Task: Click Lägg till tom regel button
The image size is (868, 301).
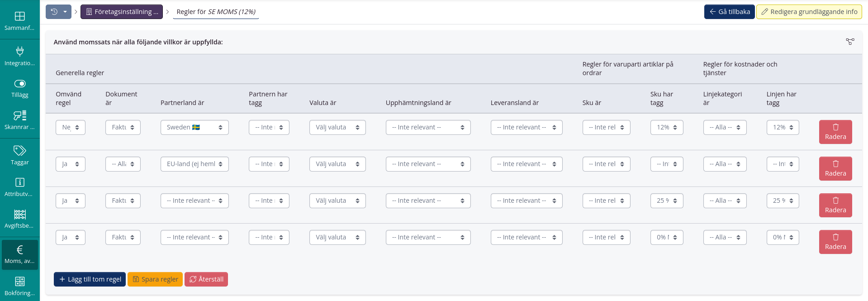Action: click(x=90, y=279)
